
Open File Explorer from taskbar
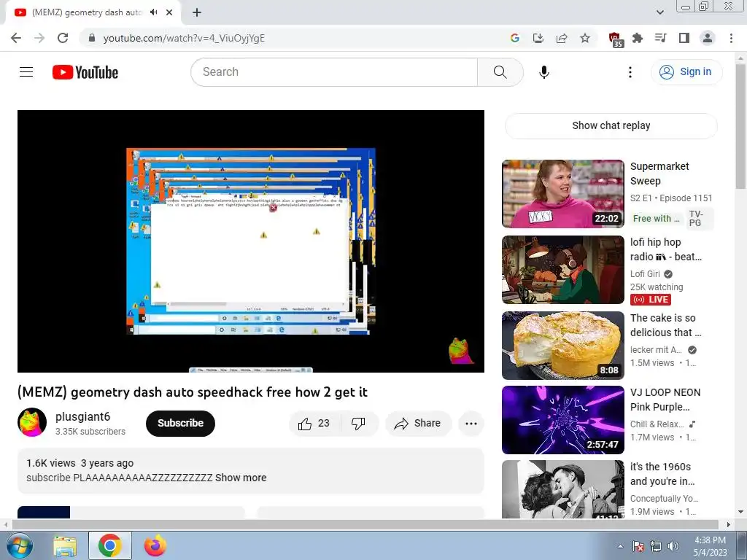point(65,546)
